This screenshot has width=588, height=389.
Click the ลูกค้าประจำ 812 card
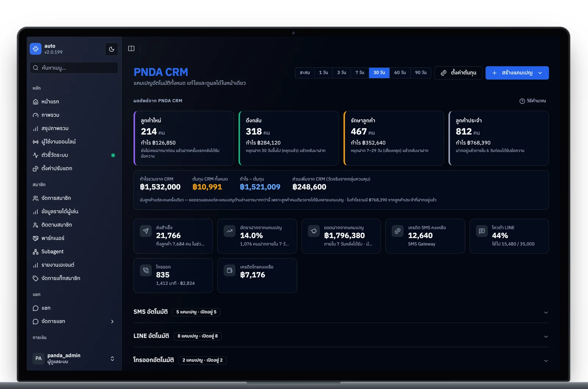point(499,138)
